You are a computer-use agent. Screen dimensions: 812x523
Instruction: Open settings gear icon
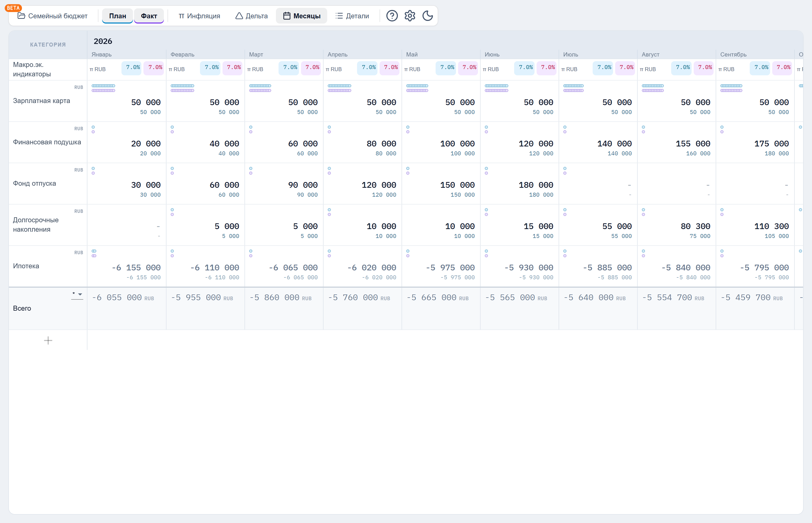pyautogui.click(x=410, y=16)
